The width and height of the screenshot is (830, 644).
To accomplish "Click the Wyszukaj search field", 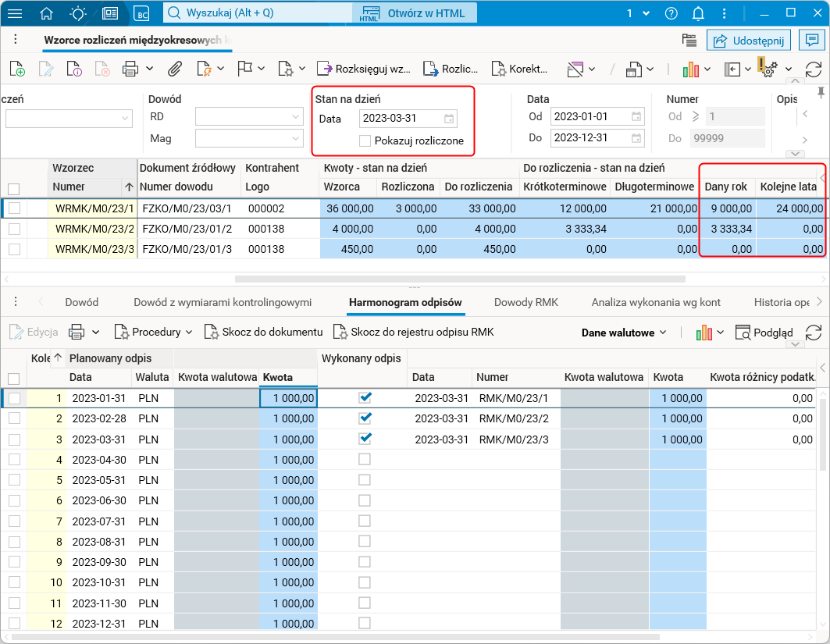I will (258, 13).
